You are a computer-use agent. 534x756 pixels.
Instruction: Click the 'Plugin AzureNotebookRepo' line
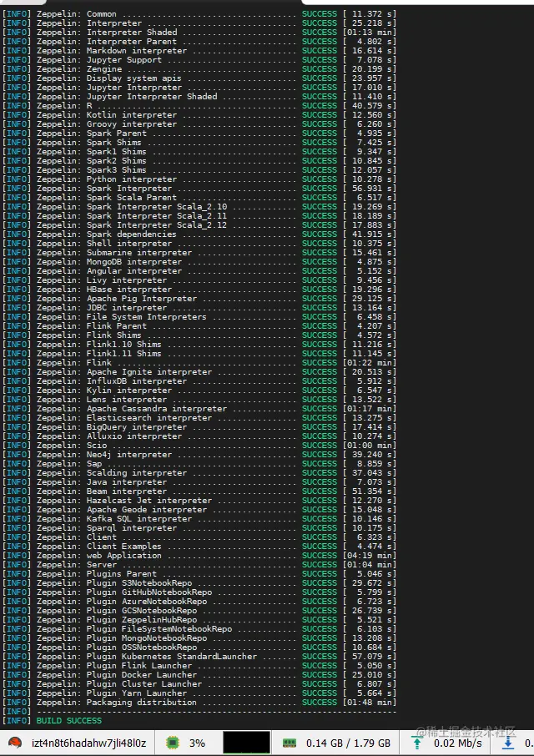tap(199, 602)
